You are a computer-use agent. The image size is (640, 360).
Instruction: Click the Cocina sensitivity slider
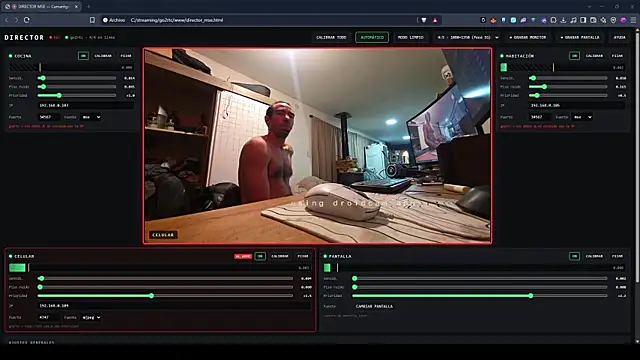tap(77, 78)
